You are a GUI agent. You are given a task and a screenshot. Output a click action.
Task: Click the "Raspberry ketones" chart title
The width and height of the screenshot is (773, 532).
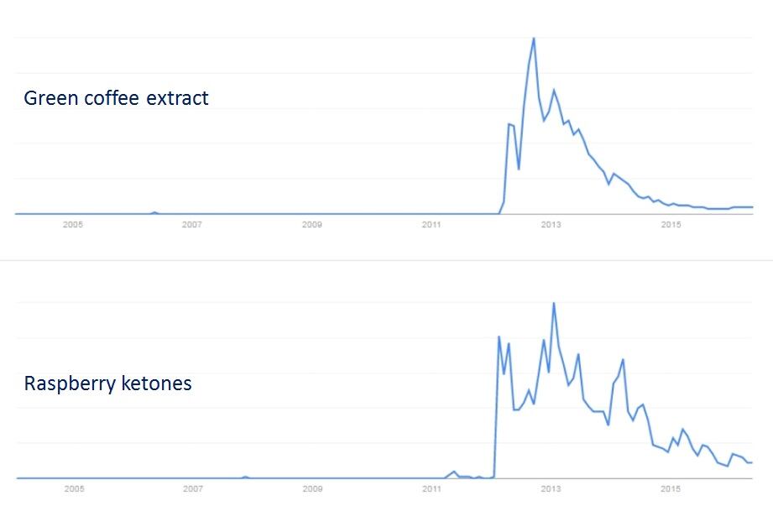click(107, 384)
